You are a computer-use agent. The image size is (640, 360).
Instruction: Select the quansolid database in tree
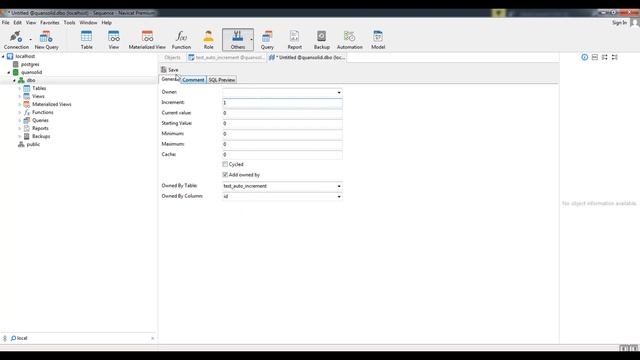(31, 72)
